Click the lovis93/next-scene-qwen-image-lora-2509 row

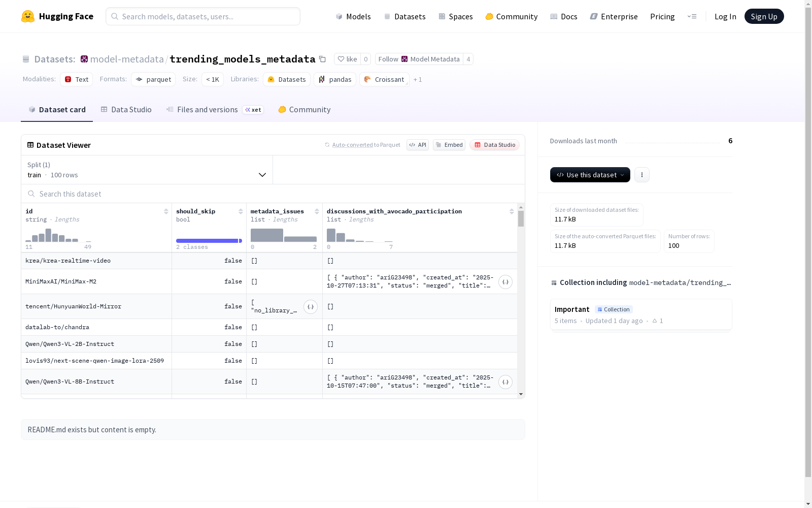(269, 361)
